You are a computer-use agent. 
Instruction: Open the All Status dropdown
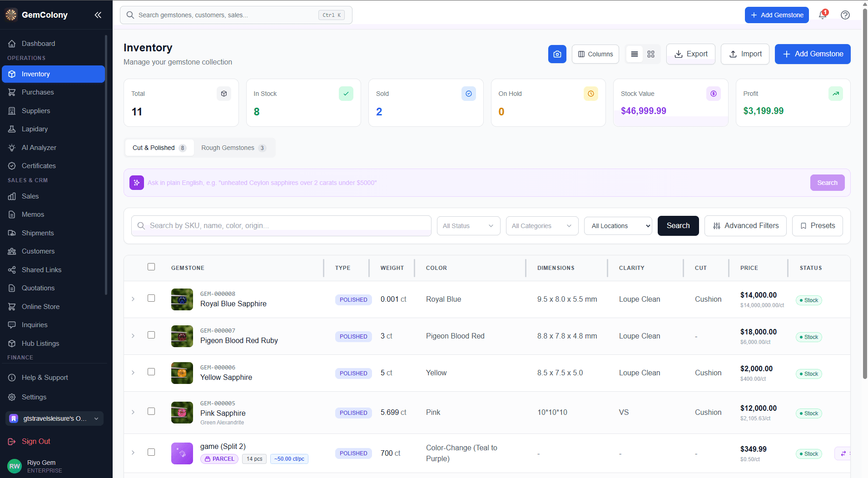pos(468,226)
